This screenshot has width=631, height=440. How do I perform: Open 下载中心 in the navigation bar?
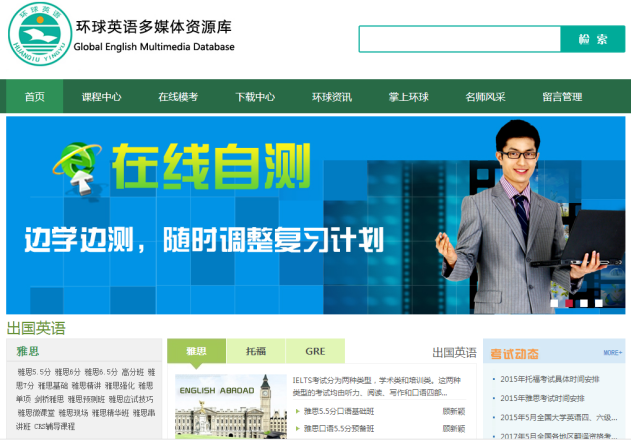click(255, 97)
